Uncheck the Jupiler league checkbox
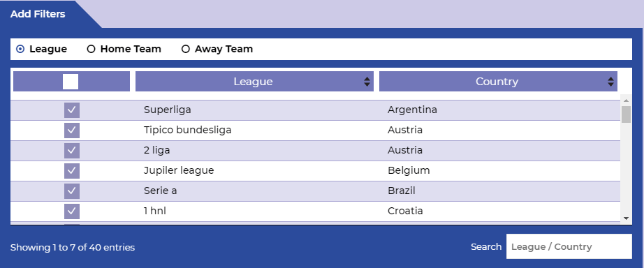The width and height of the screenshot is (644, 268). 72,170
